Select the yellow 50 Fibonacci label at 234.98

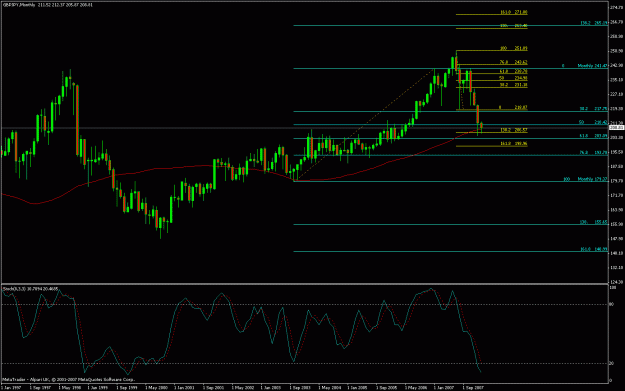point(514,78)
